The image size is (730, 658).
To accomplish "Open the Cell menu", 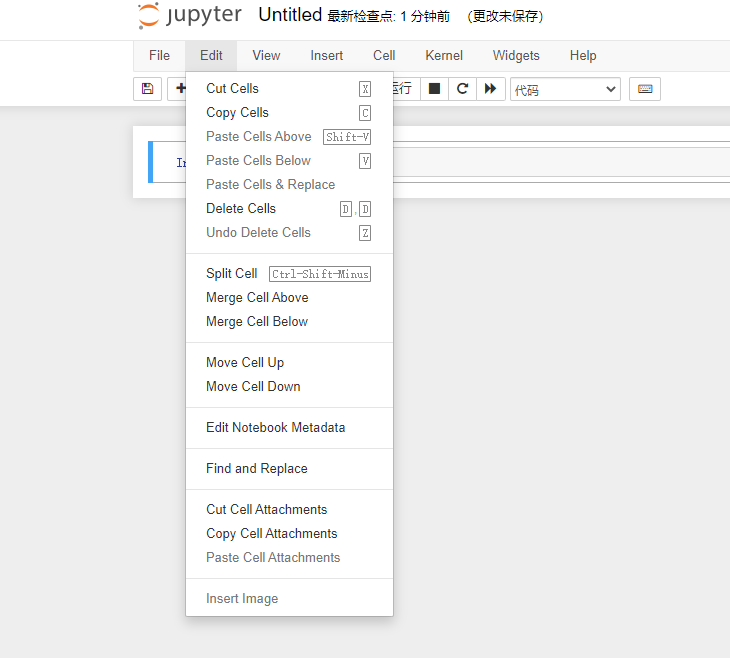I will coord(384,55).
